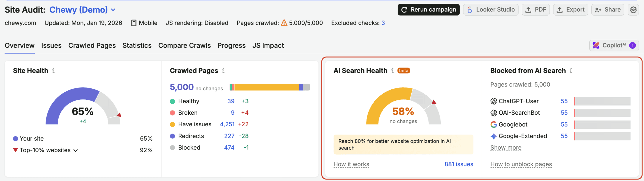The height and width of the screenshot is (181, 644).
Task: Click the Google-Extended sparkle icon
Action: coord(494,136)
